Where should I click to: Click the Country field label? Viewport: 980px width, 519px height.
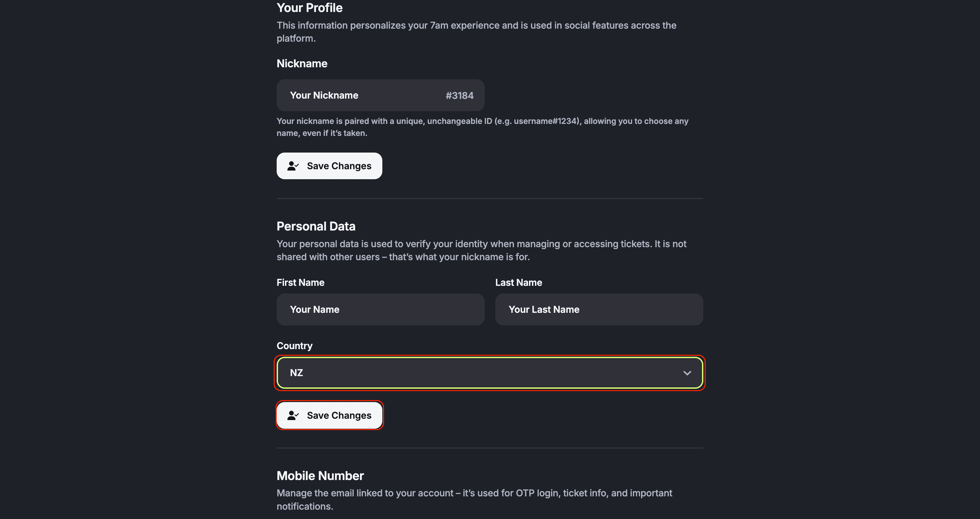tap(294, 346)
